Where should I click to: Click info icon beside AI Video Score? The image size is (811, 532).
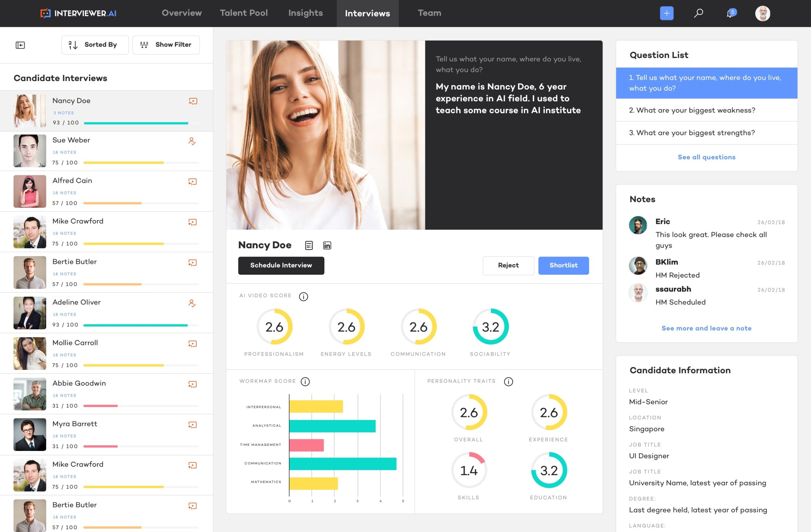click(303, 297)
